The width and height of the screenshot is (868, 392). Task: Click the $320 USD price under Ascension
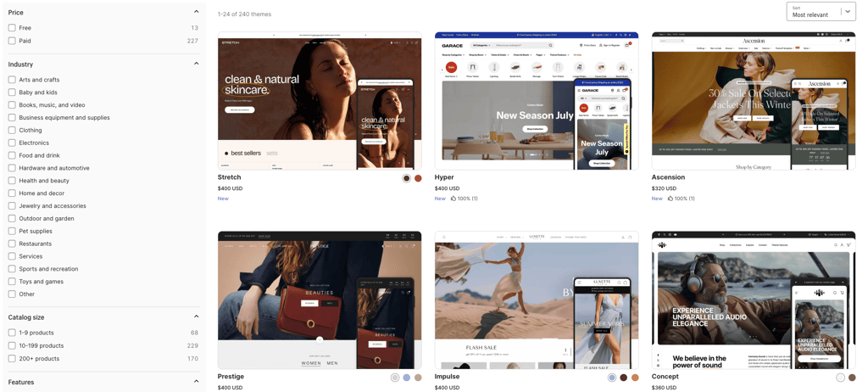coord(665,188)
